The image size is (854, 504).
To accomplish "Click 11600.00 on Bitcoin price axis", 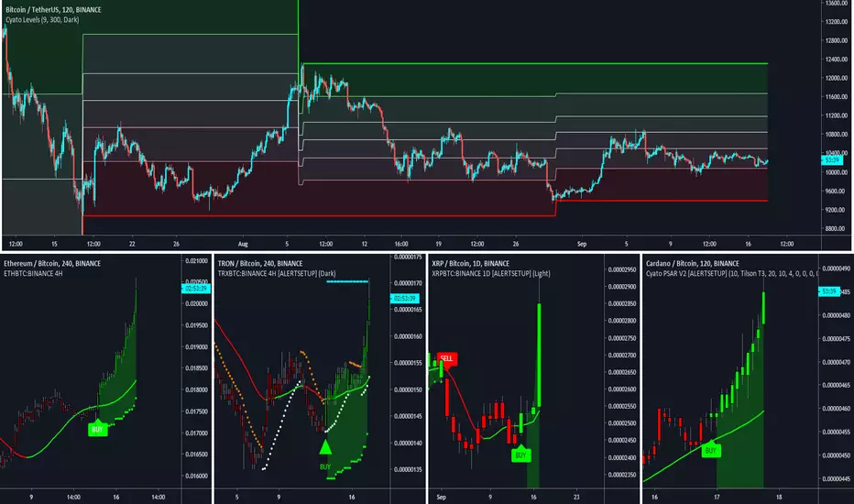I will (x=836, y=97).
